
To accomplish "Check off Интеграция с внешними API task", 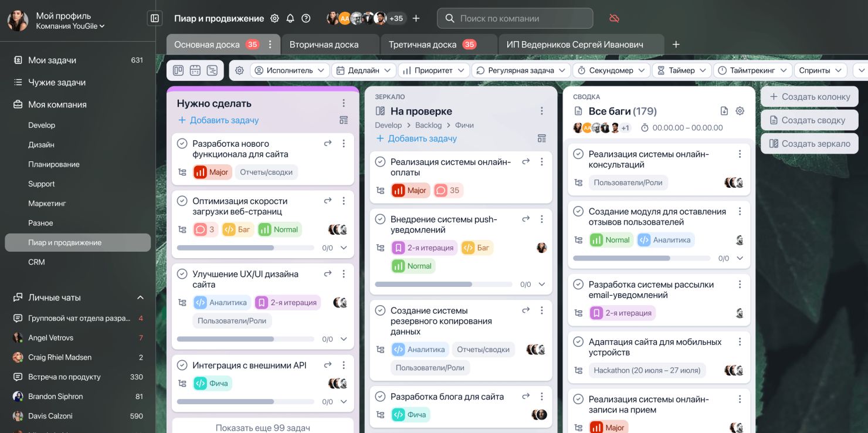I will point(182,366).
